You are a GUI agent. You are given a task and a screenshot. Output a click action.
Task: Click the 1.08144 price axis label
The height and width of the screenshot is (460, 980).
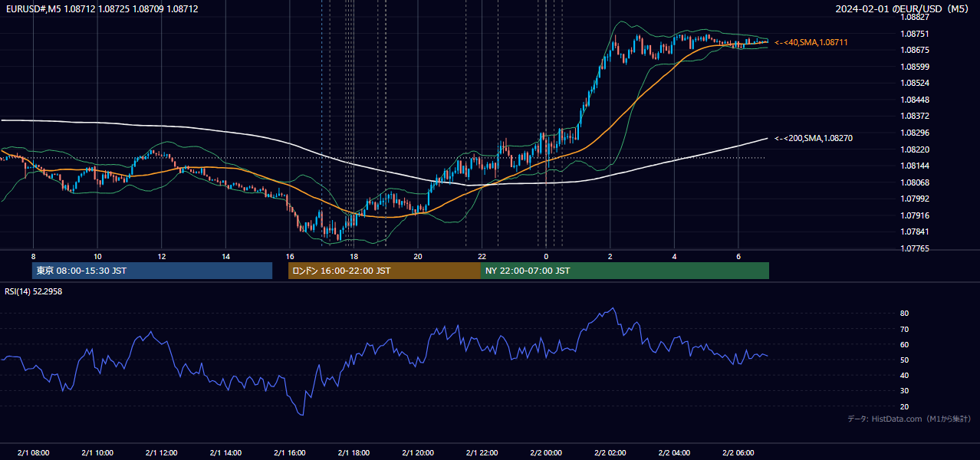(916, 166)
